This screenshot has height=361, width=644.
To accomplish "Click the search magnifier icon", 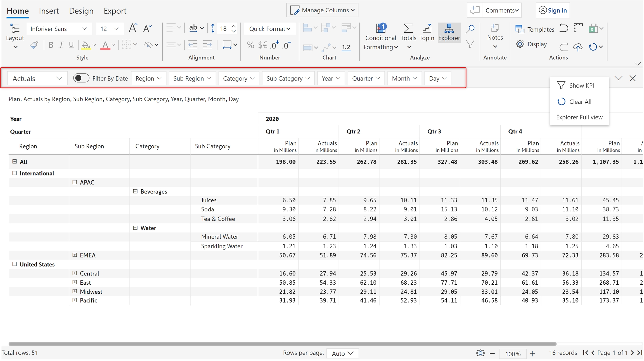I will tap(470, 29).
